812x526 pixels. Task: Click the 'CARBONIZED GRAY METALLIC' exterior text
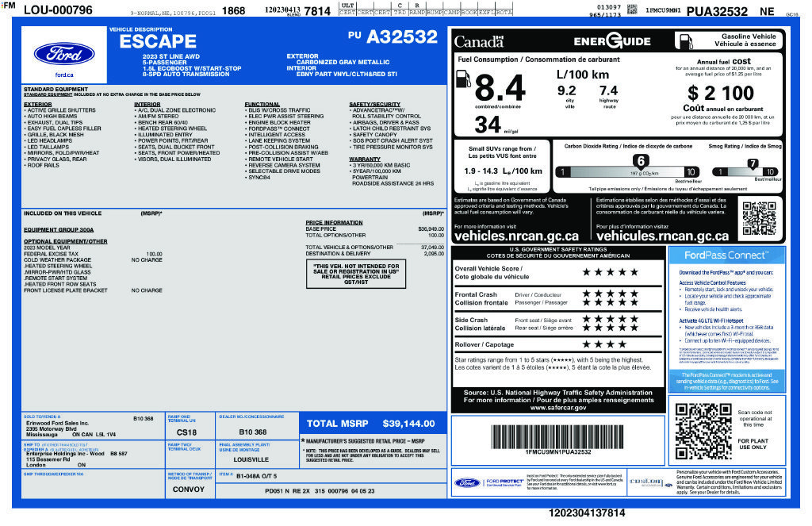(343, 62)
